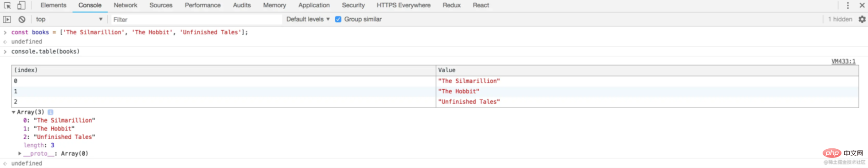The height and width of the screenshot is (168, 868).
Task: Click index cell 2 in the table
Action: 224,102
